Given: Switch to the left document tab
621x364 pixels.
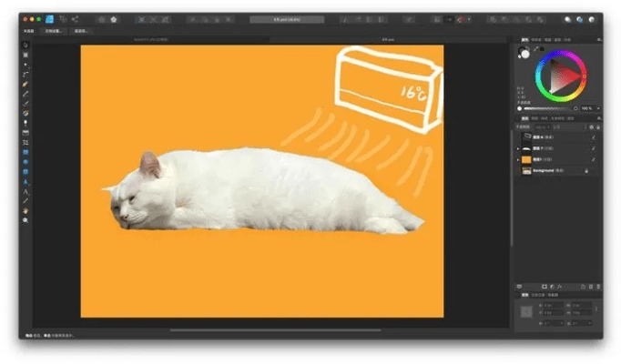Looking at the screenshot, I should tap(151, 39).
